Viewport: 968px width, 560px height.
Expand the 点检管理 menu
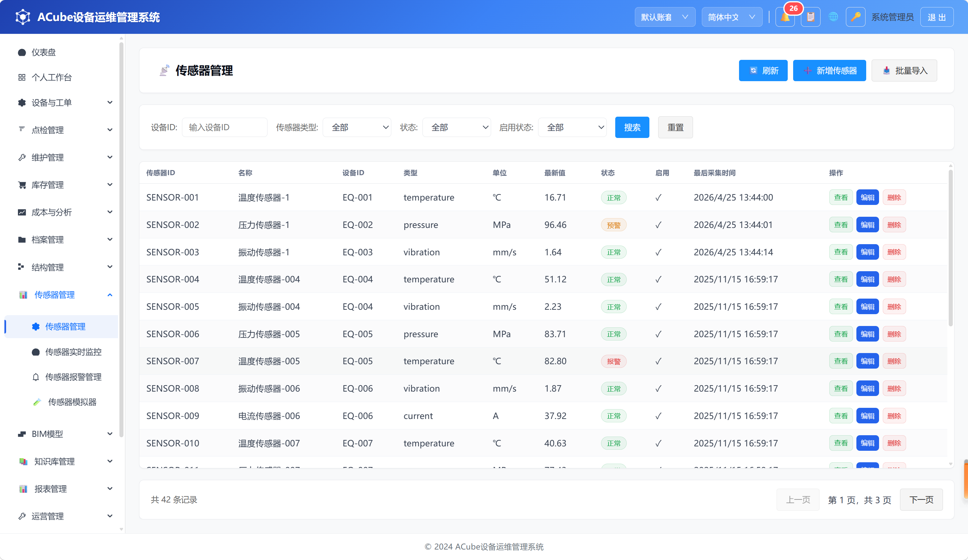click(x=62, y=130)
